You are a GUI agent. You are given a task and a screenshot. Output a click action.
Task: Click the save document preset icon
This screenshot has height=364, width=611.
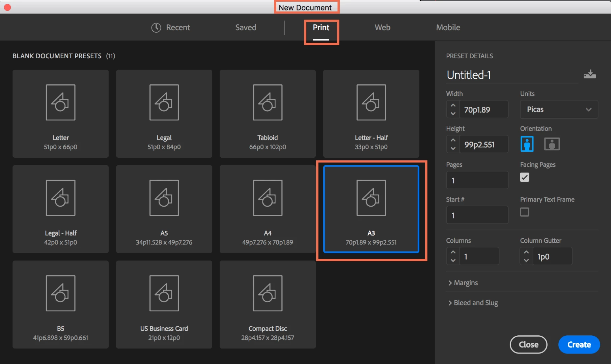click(x=590, y=74)
